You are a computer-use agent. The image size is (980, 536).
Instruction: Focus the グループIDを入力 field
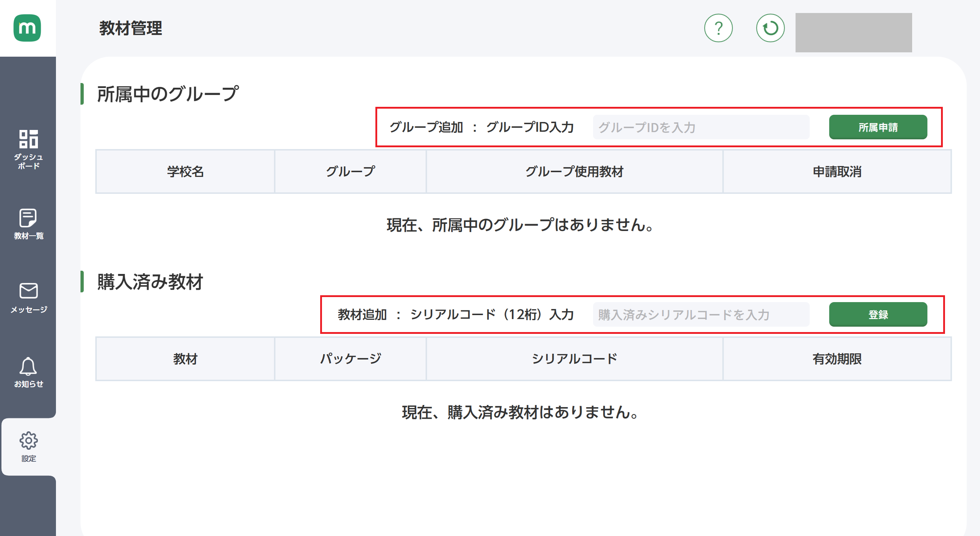(701, 127)
